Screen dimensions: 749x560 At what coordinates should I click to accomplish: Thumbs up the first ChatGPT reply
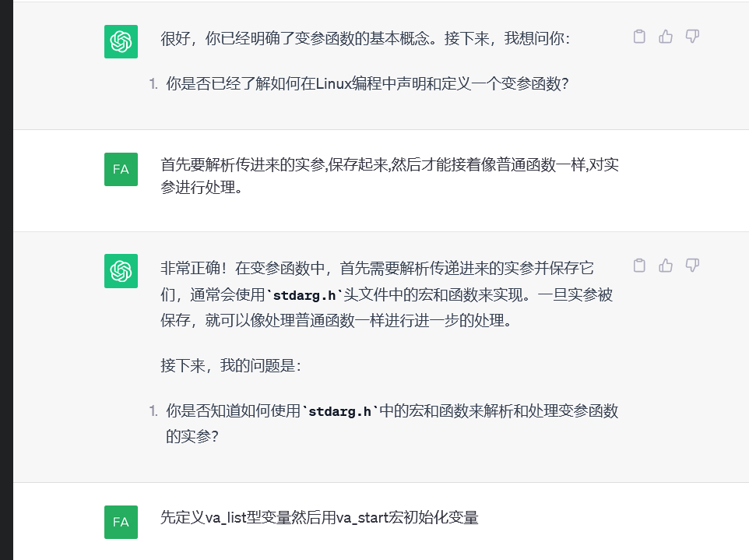[x=666, y=37]
